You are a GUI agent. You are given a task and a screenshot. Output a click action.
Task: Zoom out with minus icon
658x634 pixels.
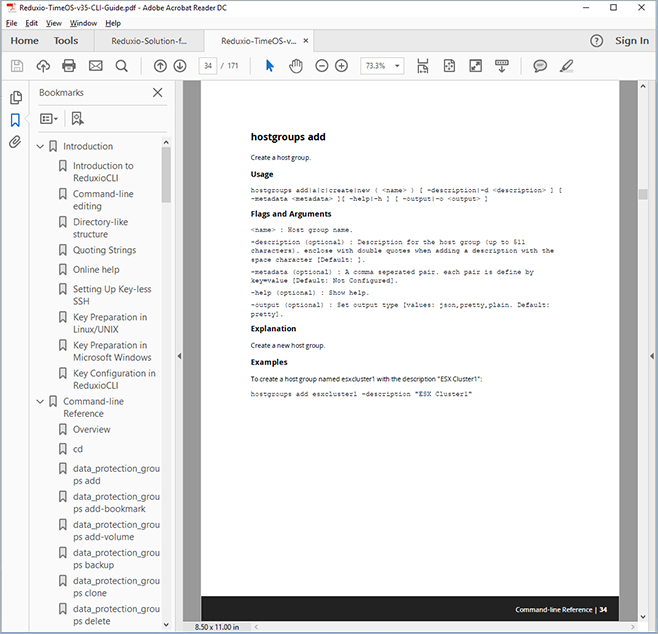(321, 66)
